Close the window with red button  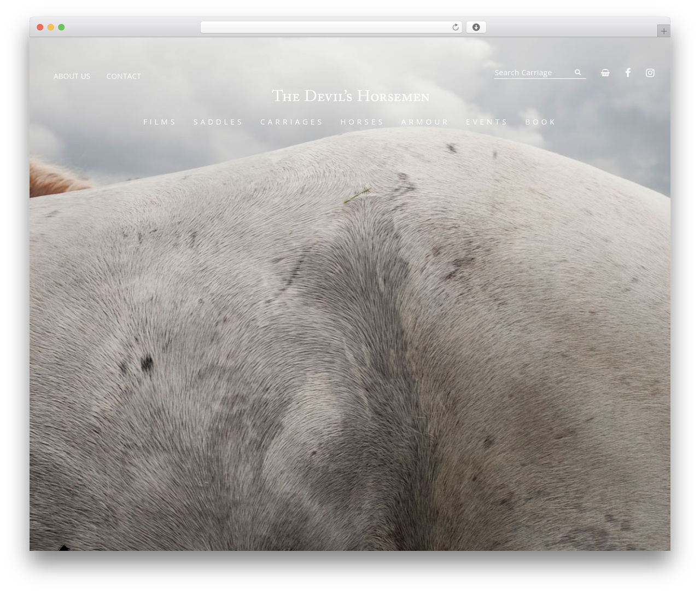(40, 27)
